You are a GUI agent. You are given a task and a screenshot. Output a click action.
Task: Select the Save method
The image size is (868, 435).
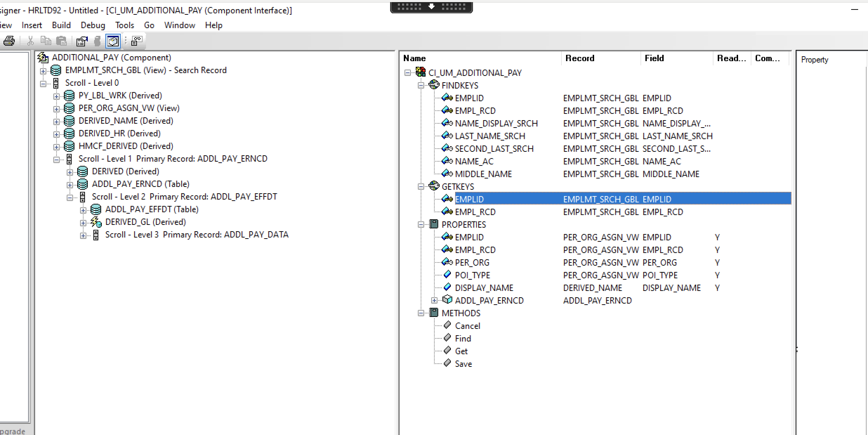pos(463,364)
